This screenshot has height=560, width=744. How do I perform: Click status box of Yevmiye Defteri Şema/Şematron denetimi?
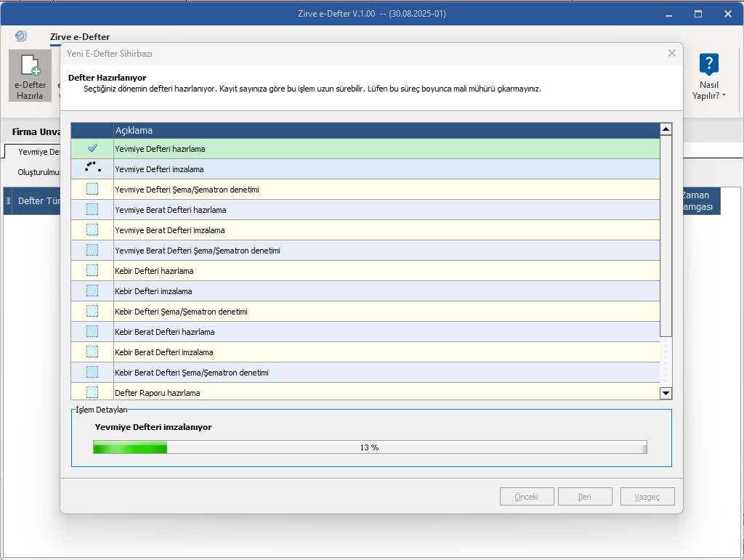[92, 189]
